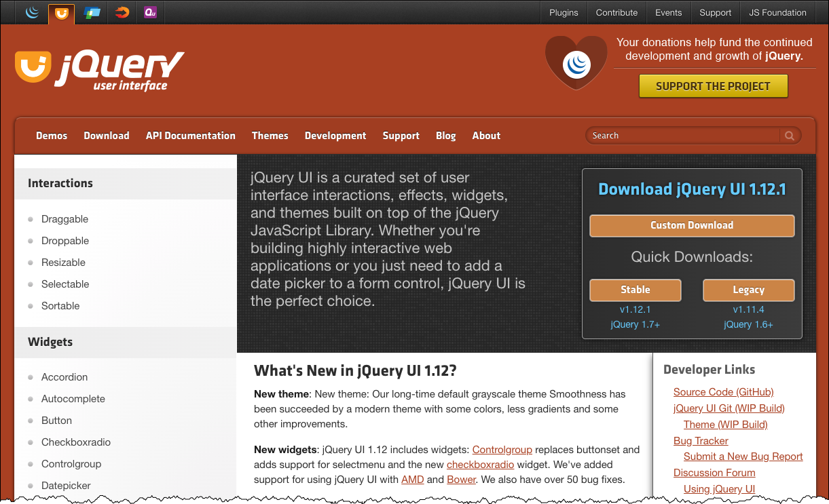Open the Button widget link
The height and width of the screenshot is (504, 829).
pyautogui.click(x=56, y=421)
